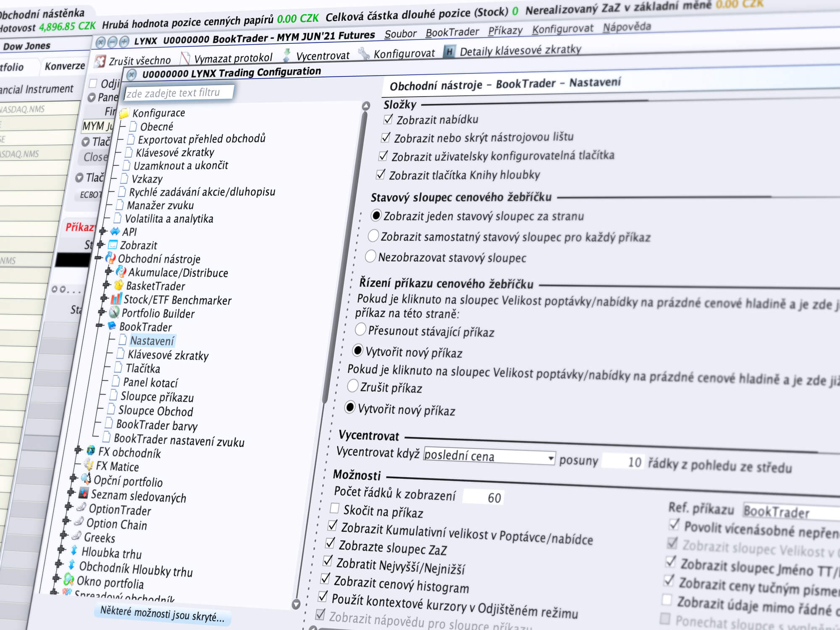Click the Portfolio Builder icon
Screen dimensions: 840x630
pyautogui.click(x=114, y=312)
